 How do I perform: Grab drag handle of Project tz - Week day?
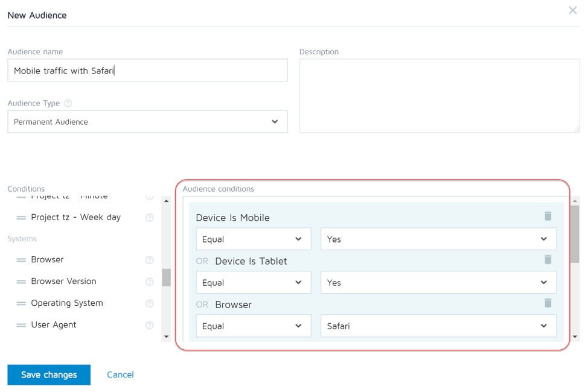tap(21, 217)
